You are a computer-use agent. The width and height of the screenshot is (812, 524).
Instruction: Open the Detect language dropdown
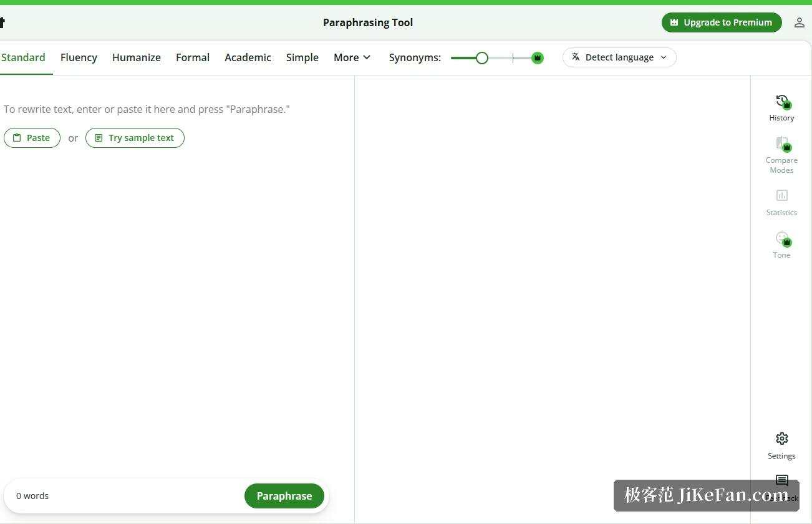click(x=619, y=57)
